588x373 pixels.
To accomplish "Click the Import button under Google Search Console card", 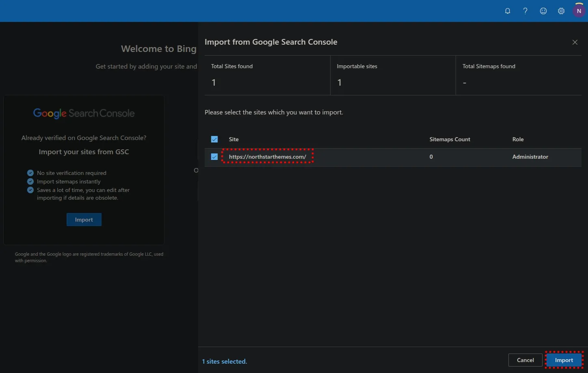I will point(84,220).
